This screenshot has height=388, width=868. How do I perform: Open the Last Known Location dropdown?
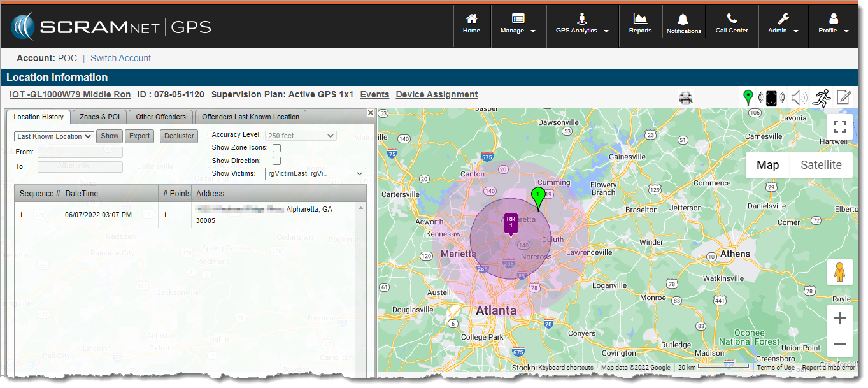[54, 136]
